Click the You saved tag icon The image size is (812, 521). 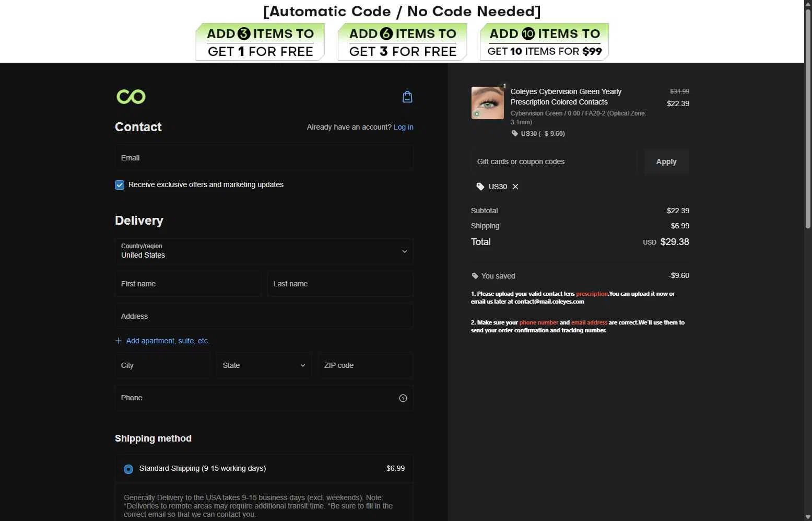[475, 276]
